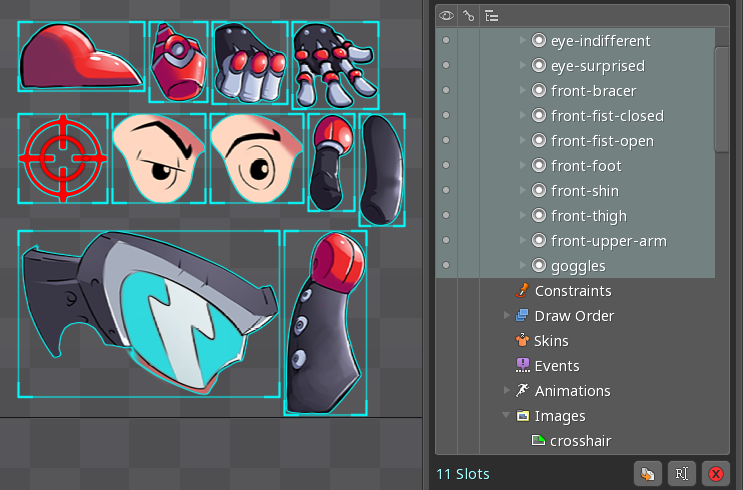Screen dimensions: 743x490
Task: Collapse the Images folder
Action: [x=507, y=416]
